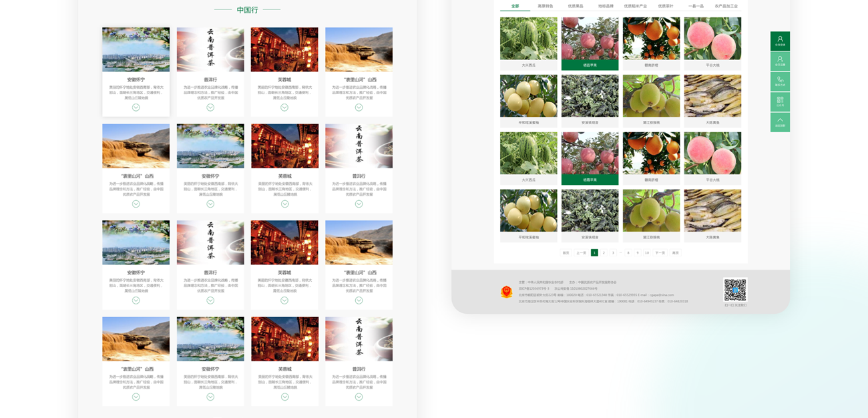Click the 下一页 next page button
This screenshot has width=868, height=418.
660,253
